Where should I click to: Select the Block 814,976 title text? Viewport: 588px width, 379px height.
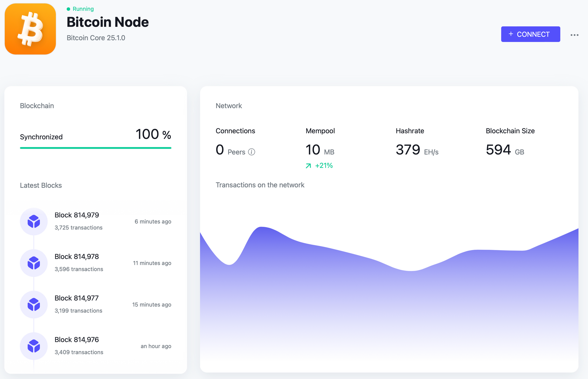pyautogui.click(x=77, y=340)
